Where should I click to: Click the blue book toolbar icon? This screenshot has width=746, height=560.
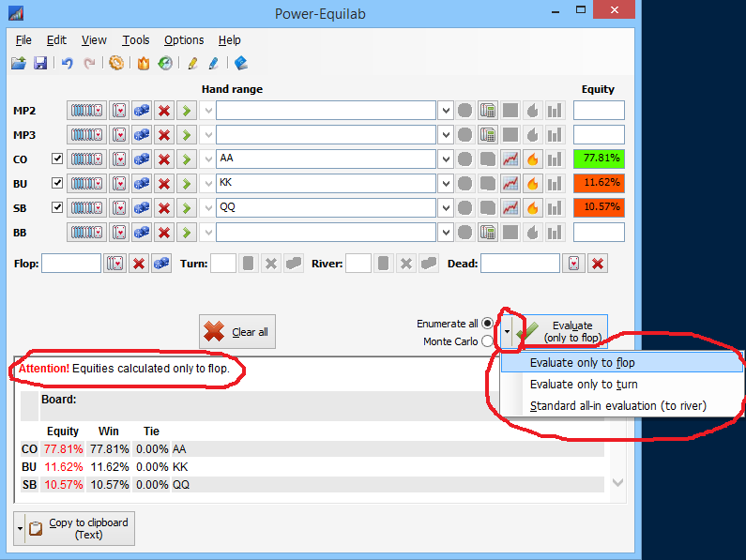coord(241,63)
